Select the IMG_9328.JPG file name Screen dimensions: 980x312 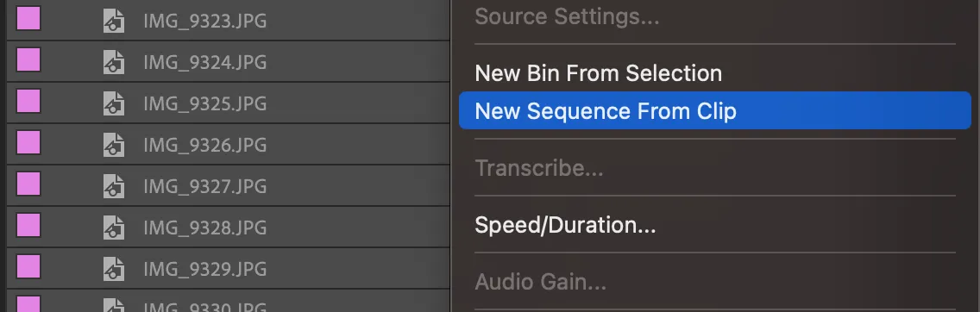coord(205,228)
